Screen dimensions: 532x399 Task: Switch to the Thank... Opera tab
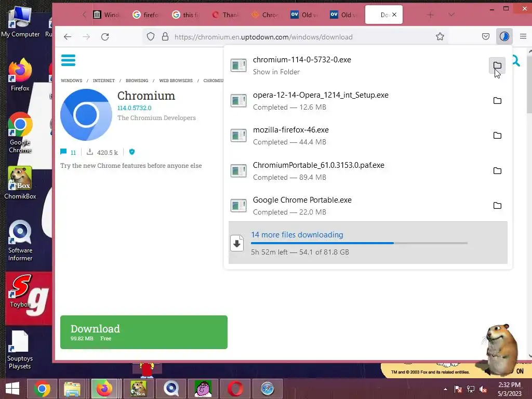pos(225,15)
